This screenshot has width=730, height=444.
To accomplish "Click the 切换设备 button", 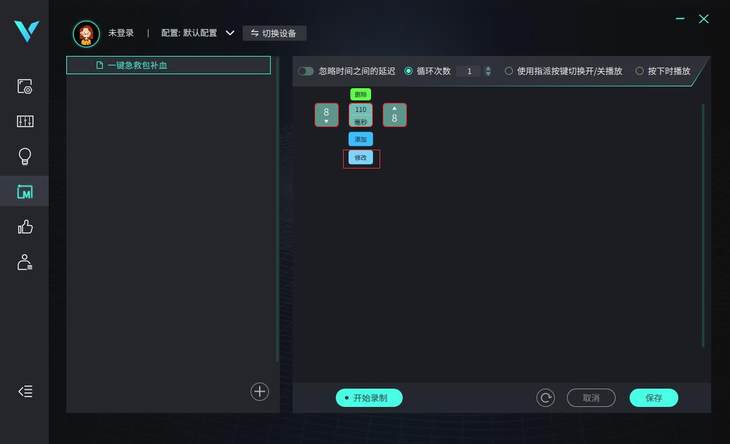I will click(x=274, y=33).
